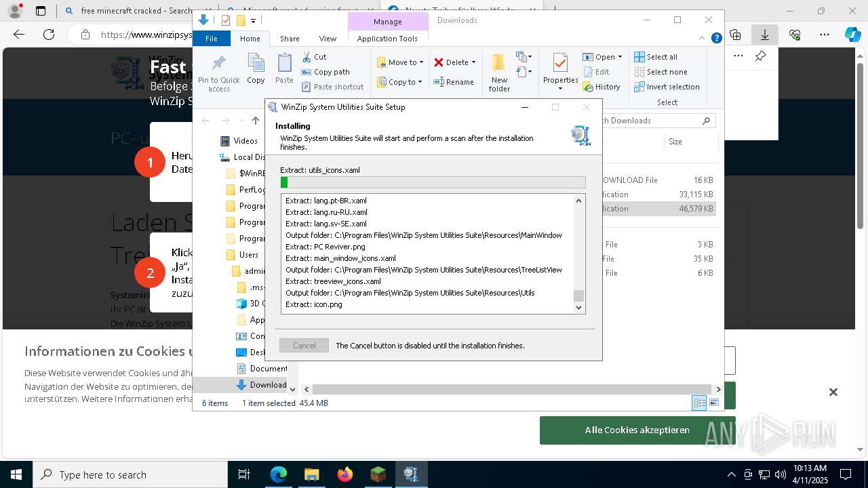Viewport: 868px width, 488px height.
Task: Click the Copilot icon in Edge
Action: [852, 35]
